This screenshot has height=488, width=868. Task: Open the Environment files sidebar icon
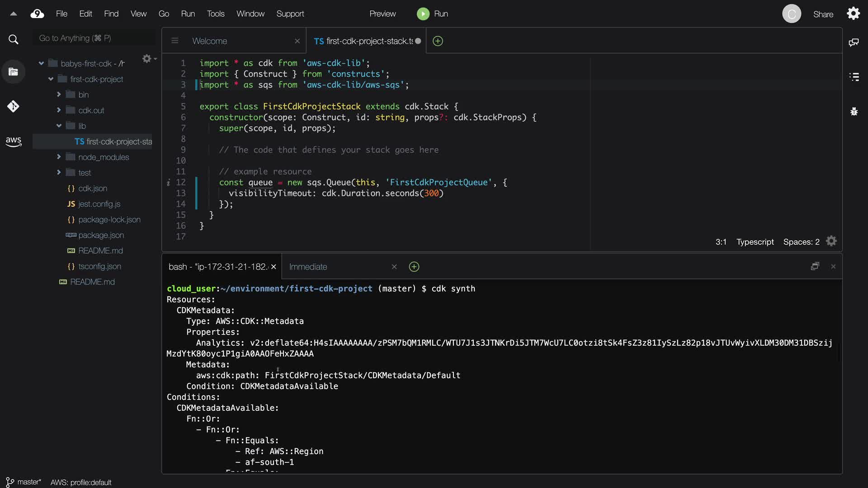[13, 72]
